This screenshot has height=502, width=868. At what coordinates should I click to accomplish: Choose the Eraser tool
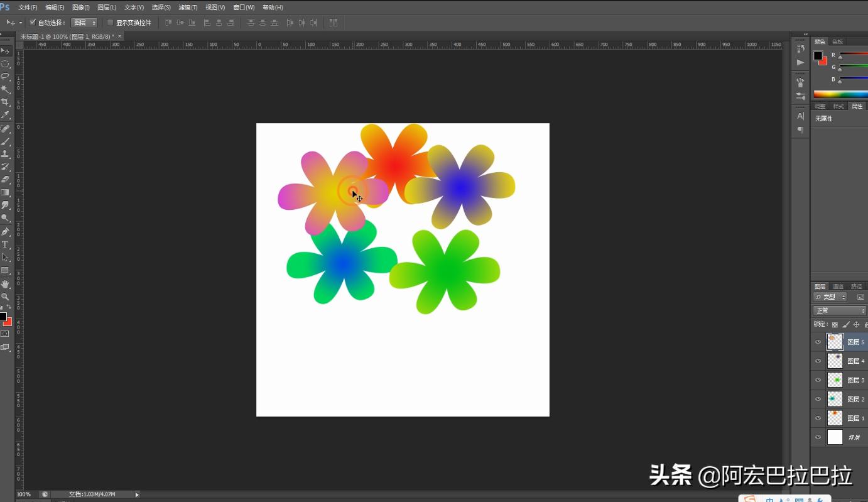(x=6, y=180)
